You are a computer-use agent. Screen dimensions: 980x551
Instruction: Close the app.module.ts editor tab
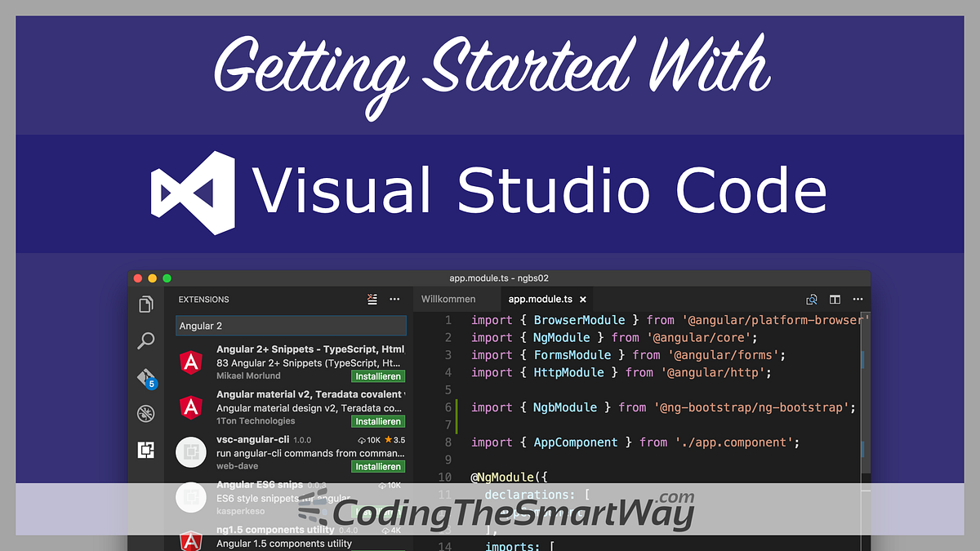tap(583, 299)
